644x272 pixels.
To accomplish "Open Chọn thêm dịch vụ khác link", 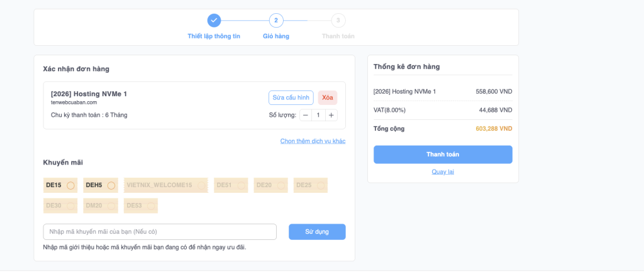I will (x=313, y=141).
